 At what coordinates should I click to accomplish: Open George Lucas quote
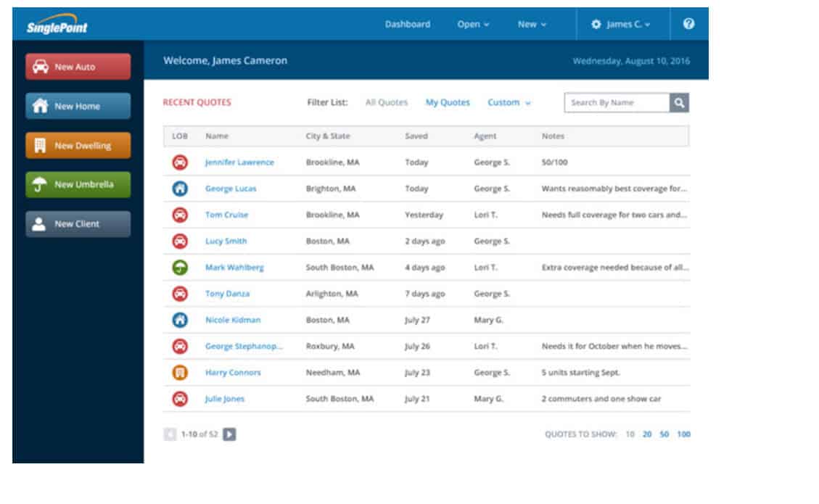tap(231, 189)
